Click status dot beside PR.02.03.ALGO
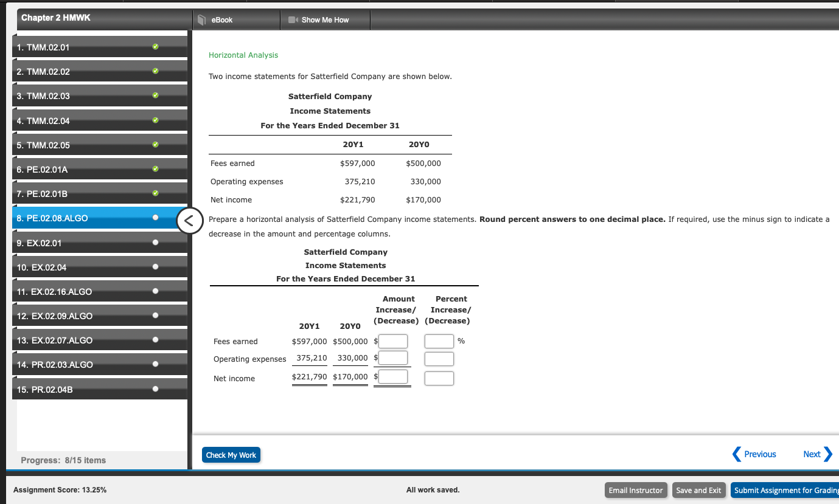 click(x=156, y=364)
